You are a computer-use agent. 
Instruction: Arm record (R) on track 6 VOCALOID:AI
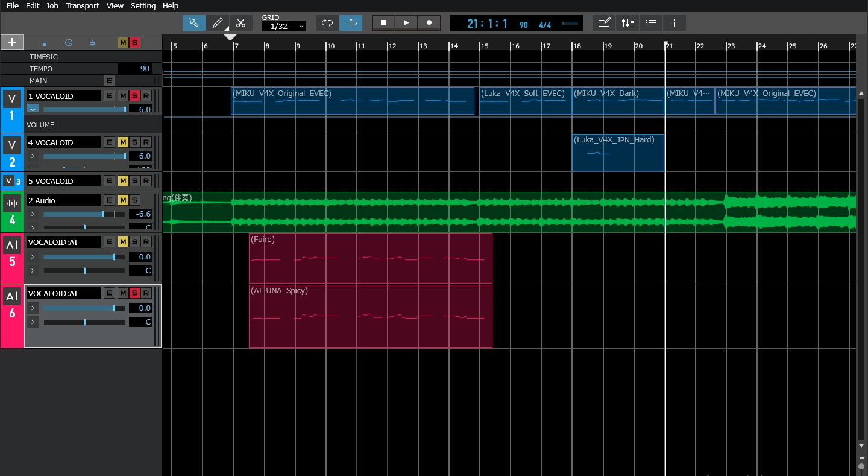click(145, 293)
